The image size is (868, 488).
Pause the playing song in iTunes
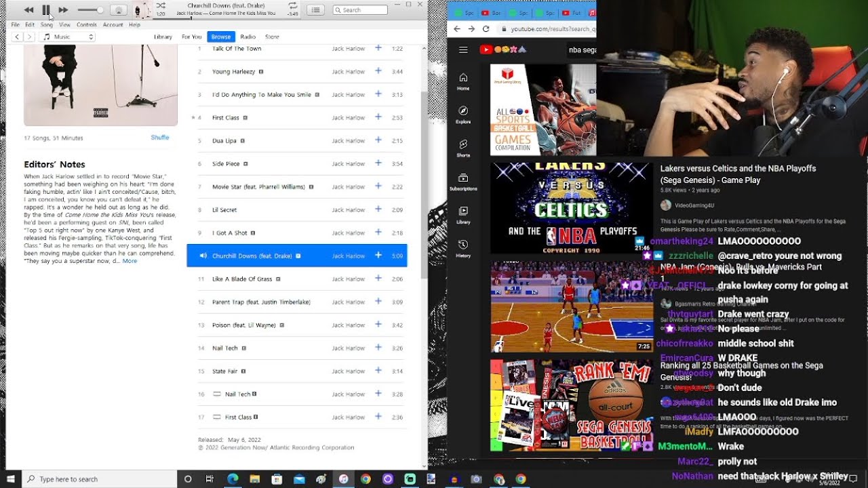(x=46, y=9)
